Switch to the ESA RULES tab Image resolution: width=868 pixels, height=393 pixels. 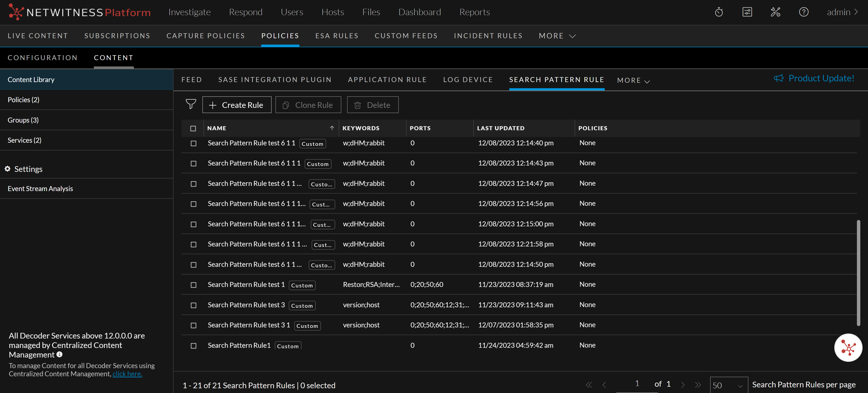coord(337,36)
